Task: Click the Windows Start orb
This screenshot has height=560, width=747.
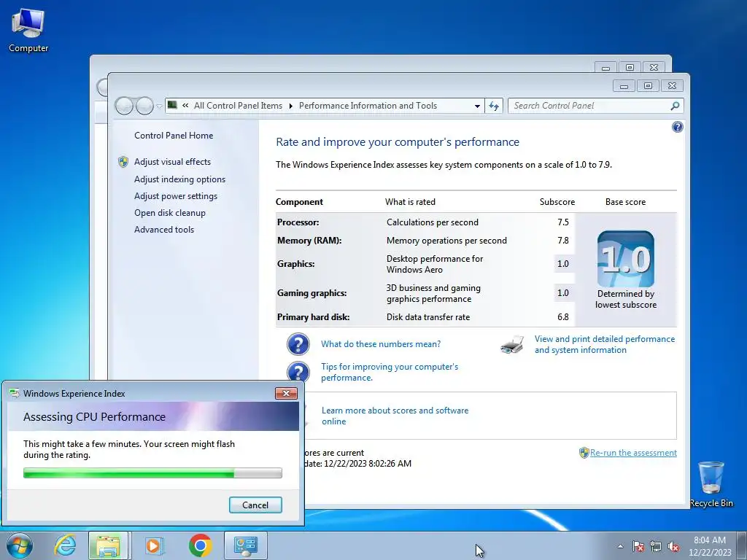Action: pyautogui.click(x=20, y=545)
